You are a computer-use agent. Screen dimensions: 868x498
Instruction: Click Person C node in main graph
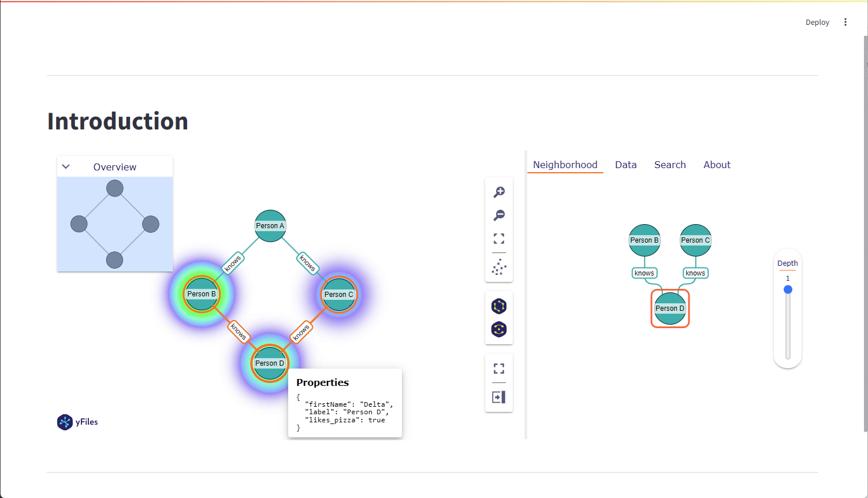(x=338, y=295)
